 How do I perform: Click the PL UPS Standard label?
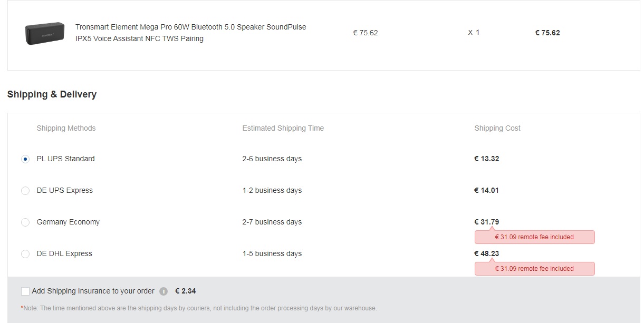(65, 159)
